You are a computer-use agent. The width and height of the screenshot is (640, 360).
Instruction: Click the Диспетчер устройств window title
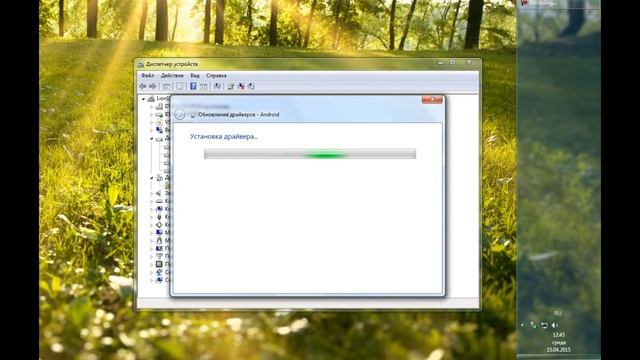click(172, 64)
